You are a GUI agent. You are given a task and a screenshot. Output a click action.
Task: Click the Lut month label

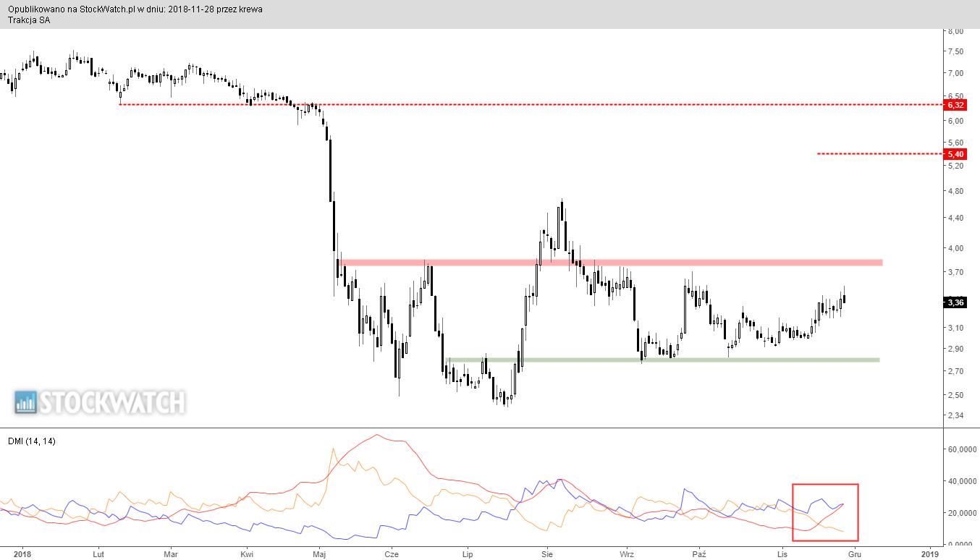(98, 554)
